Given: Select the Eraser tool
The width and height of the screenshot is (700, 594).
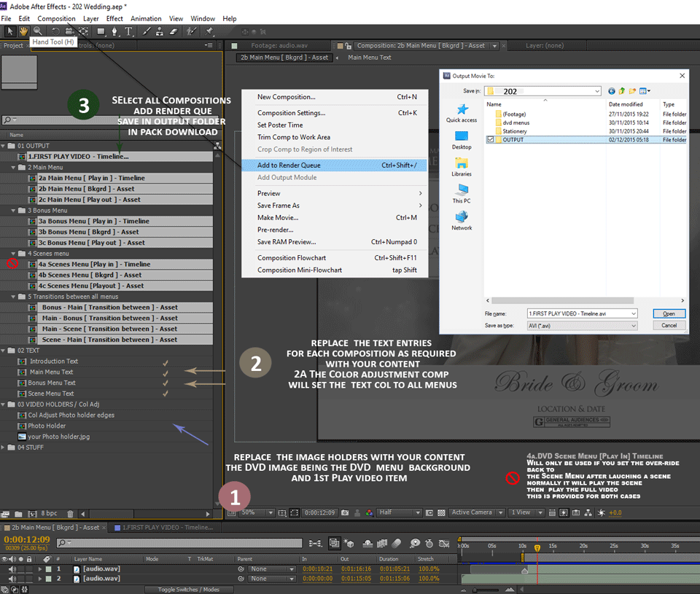Looking at the screenshot, I should [173, 31].
